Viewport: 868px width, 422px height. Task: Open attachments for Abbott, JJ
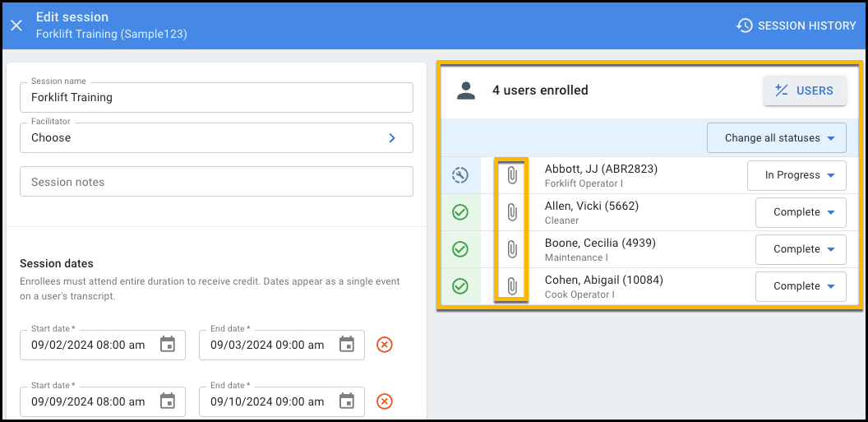(511, 175)
